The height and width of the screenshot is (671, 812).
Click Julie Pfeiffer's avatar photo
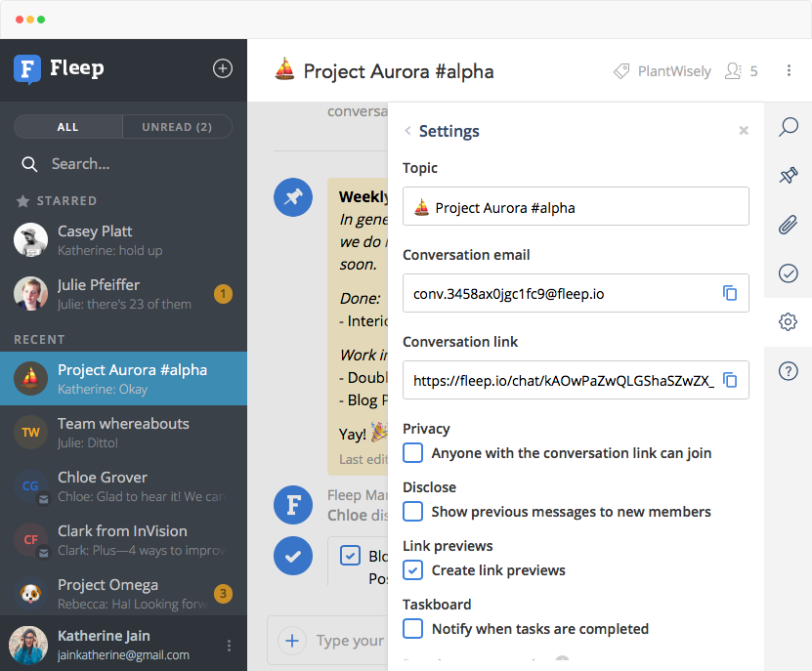tap(30, 293)
